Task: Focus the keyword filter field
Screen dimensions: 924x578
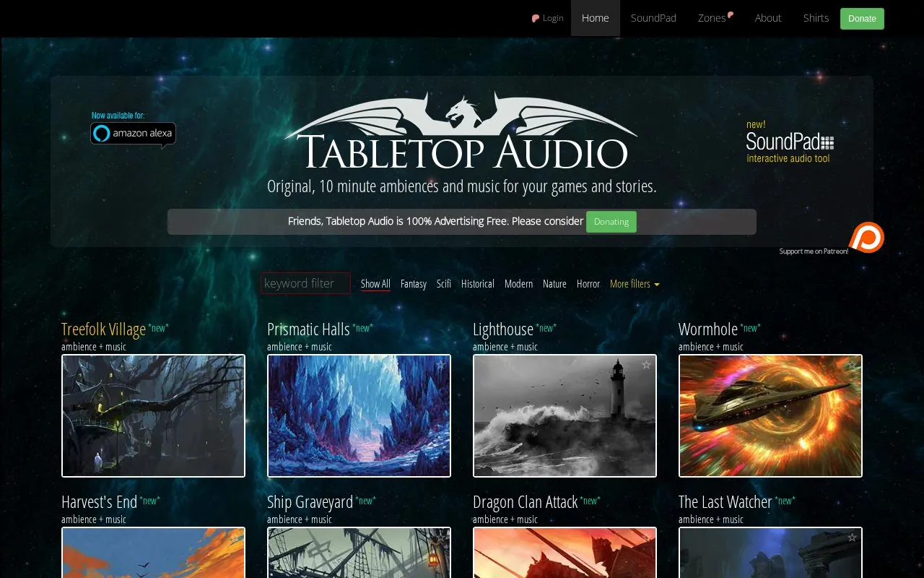Action: tap(305, 283)
